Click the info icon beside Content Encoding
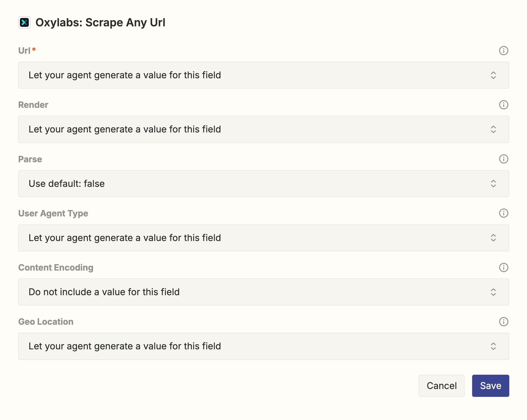 pyautogui.click(x=503, y=267)
